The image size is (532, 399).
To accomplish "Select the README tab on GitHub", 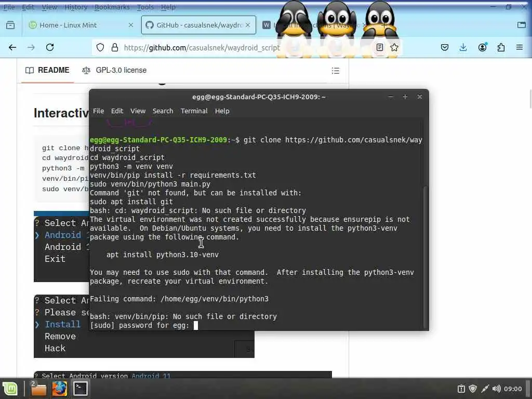I will 47,70.
